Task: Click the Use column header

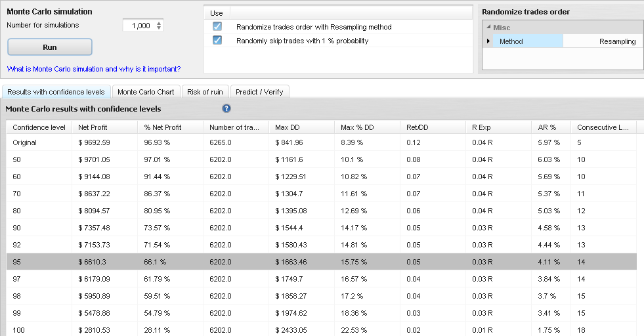Action: (217, 13)
